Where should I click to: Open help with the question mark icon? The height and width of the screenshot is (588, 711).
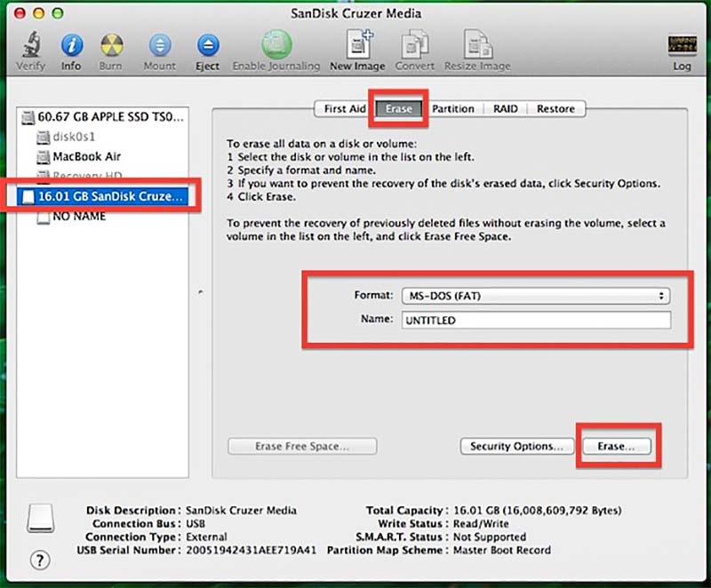40,560
